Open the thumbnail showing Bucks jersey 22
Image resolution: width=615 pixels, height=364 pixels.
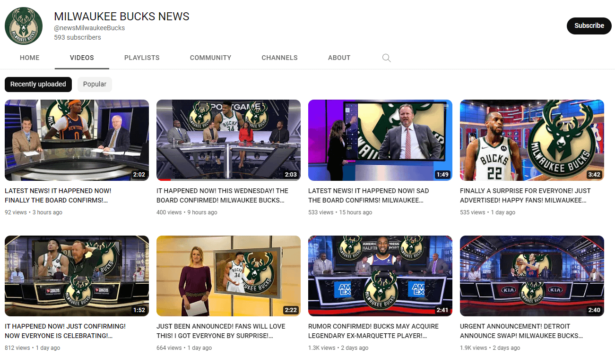pos(532,140)
